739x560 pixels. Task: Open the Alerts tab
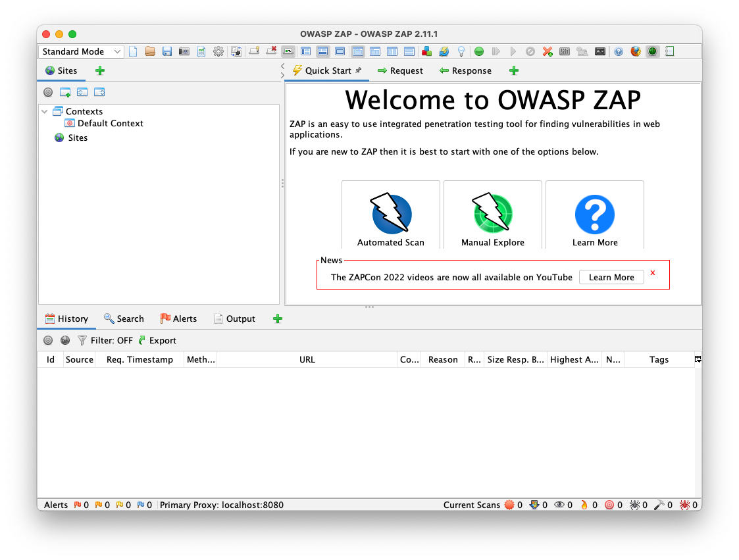coord(178,318)
